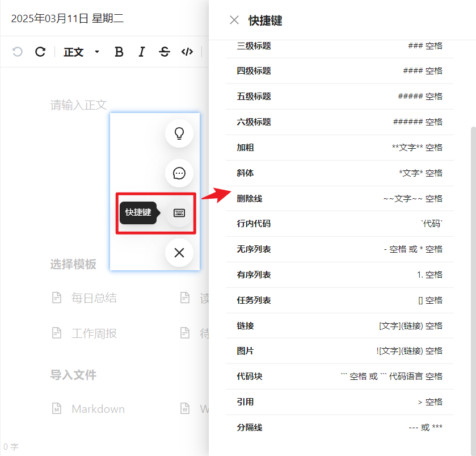The width and height of the screenshot is (476, 456).
Task: Click the 快捷键 panel title
Action: [x=266, y=20]
